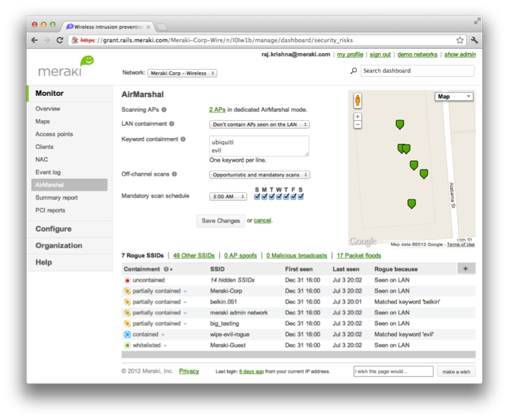509x420 pixels.
Task: Click info icon next to Keyword containment
Action: coord(183,139)
